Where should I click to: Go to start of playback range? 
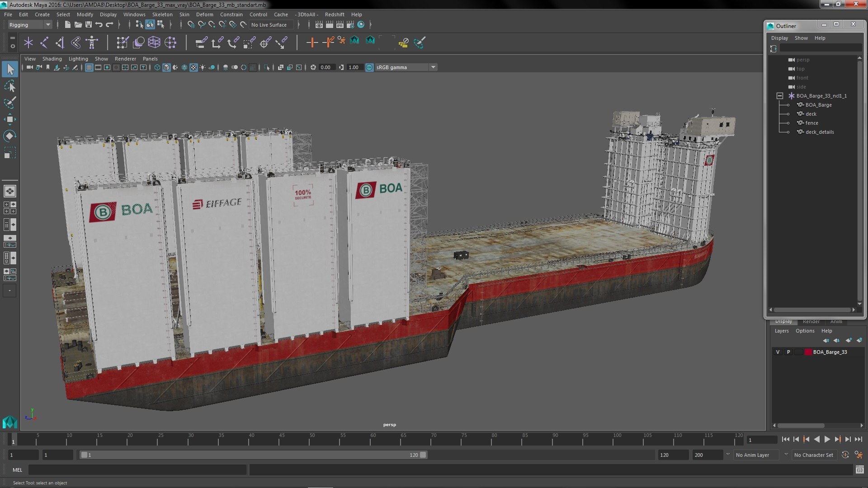[x=785, y=439]
